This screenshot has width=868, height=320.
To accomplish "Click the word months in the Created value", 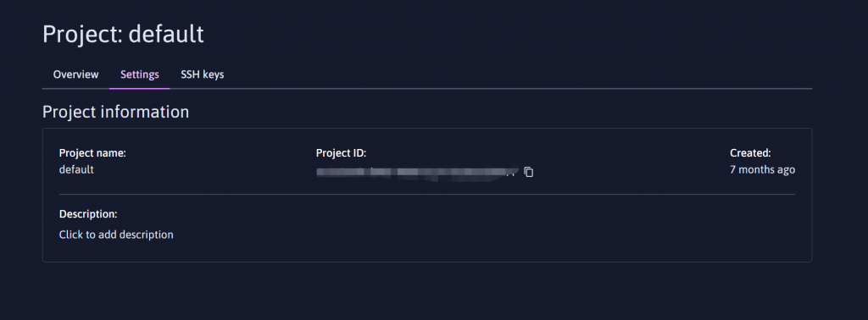I will [x=755, y=169].
